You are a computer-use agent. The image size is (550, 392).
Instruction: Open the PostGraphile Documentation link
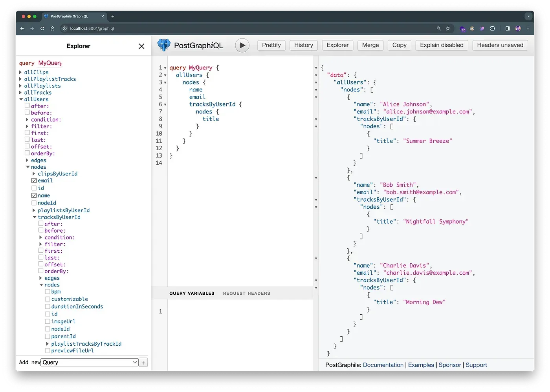point(383,365)
